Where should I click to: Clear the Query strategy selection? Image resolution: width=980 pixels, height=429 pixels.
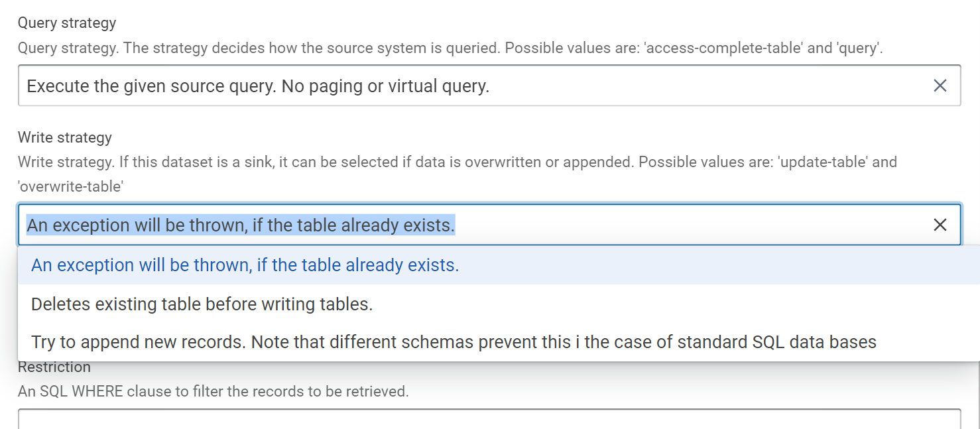[940, 86]
